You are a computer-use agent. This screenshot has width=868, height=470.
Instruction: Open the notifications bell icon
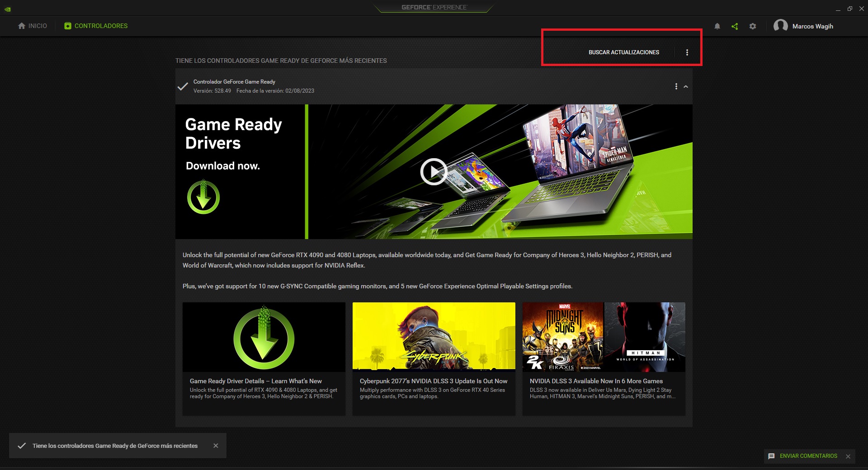717,26
